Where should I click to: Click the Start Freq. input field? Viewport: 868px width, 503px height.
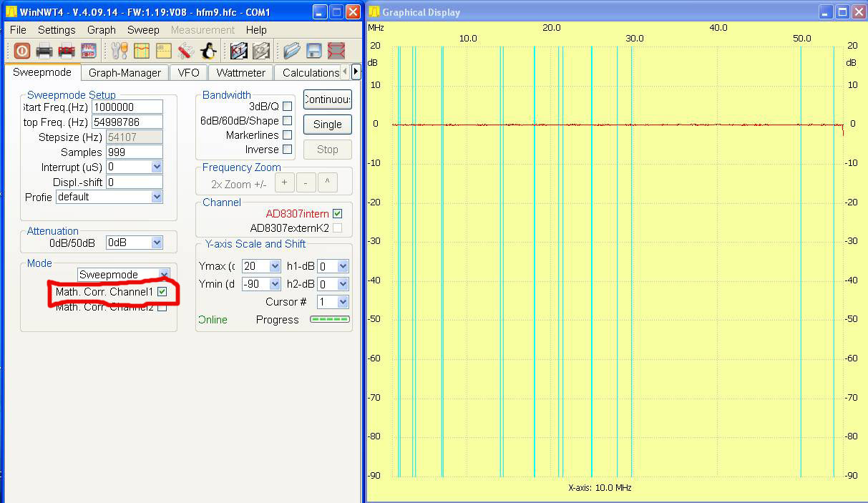pos(127,107)
